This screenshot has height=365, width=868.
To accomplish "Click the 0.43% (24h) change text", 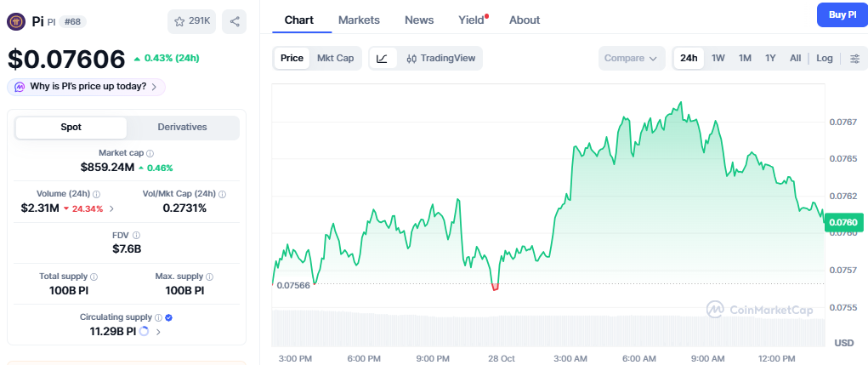I will click(x=172, y=58).
